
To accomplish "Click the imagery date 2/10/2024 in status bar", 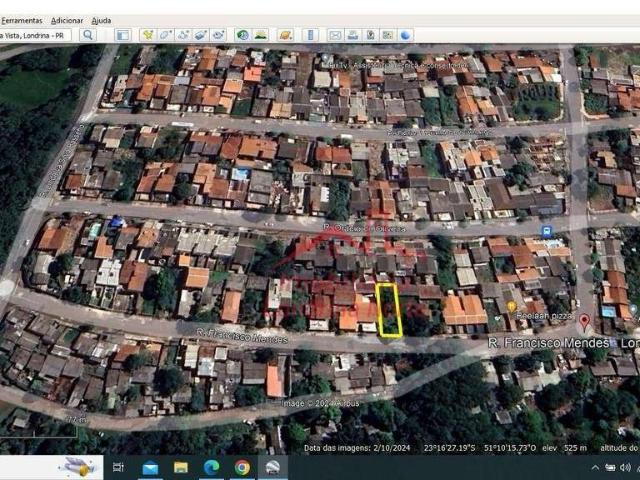I will click(391, 448).
